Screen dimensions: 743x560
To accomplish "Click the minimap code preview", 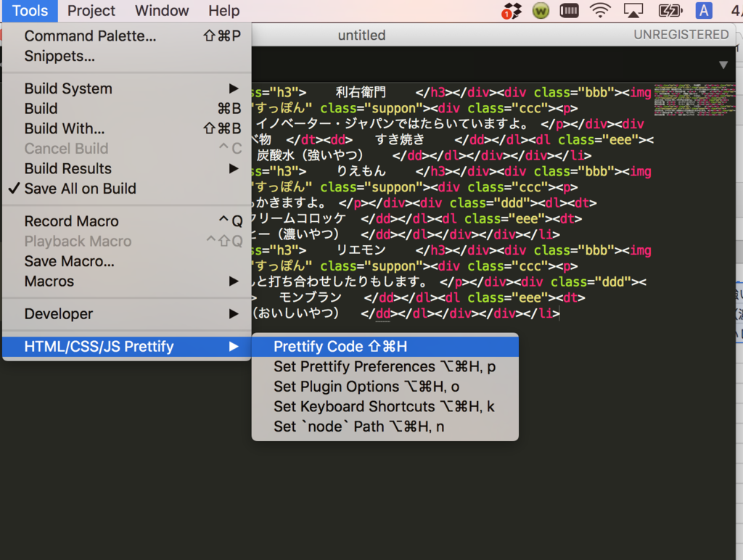I will pos(694,99).
